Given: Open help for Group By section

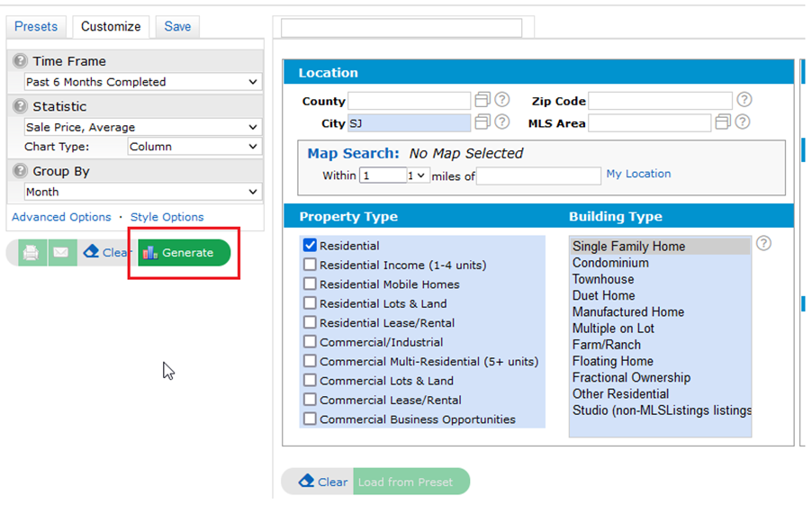Looking at the screenshot, I should pyautogui.click(x=20, y=171).
